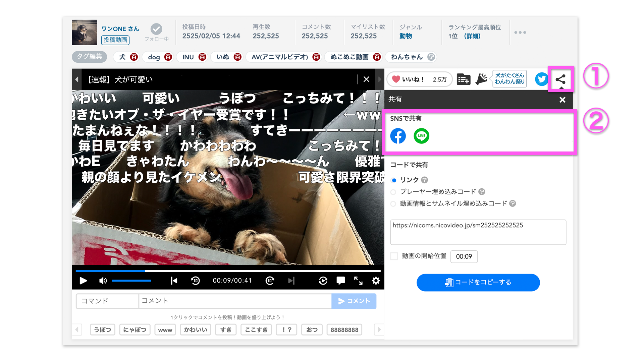The image size is (644, 362).
Task: Open the AV(アニマルビデオ) tag
Action: (x=280, y=57)
